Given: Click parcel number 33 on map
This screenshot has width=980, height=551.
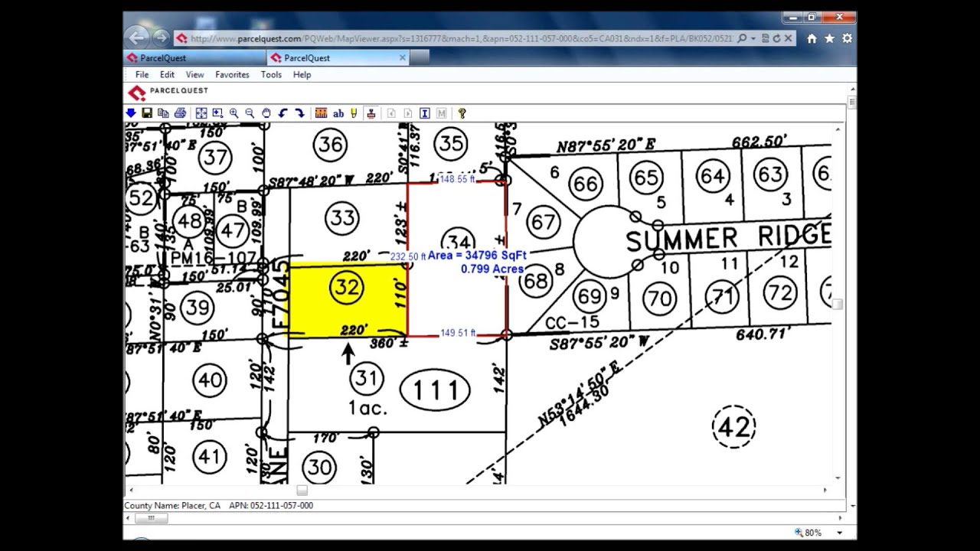Looking at the screenshot, I should 341,218.
